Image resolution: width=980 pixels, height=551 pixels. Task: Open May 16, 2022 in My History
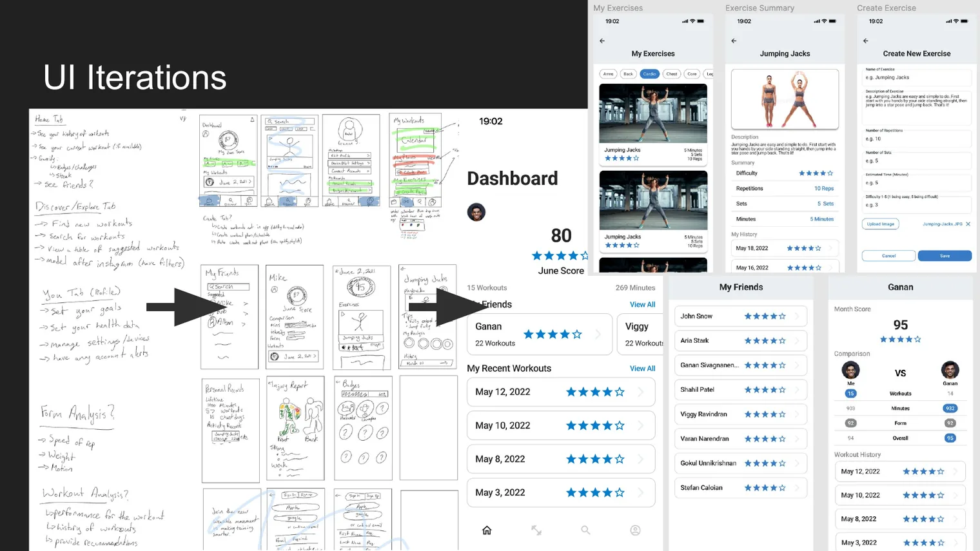785,267
